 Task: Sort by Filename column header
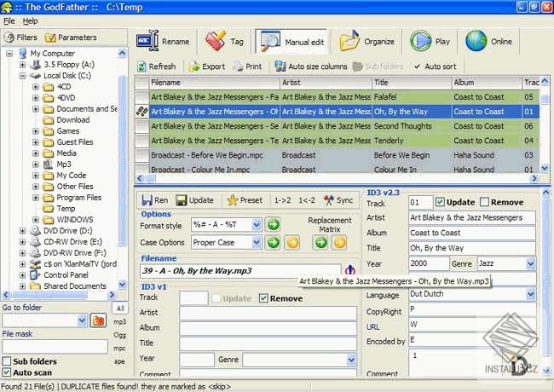[215, 83]
